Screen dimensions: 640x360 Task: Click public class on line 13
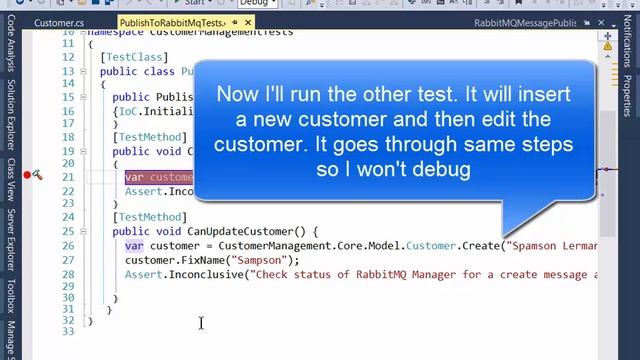coord(137,71)
